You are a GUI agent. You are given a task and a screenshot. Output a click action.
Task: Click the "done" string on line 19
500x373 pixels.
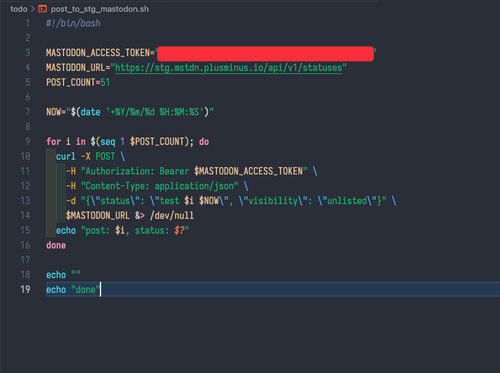pyautogui.click(x=85, y=289)
